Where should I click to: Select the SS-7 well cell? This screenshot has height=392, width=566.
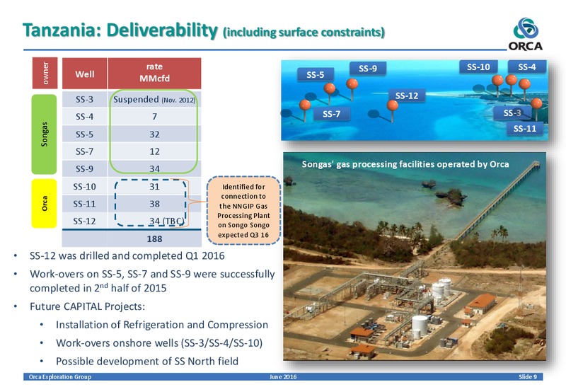(x=84, y=151)
